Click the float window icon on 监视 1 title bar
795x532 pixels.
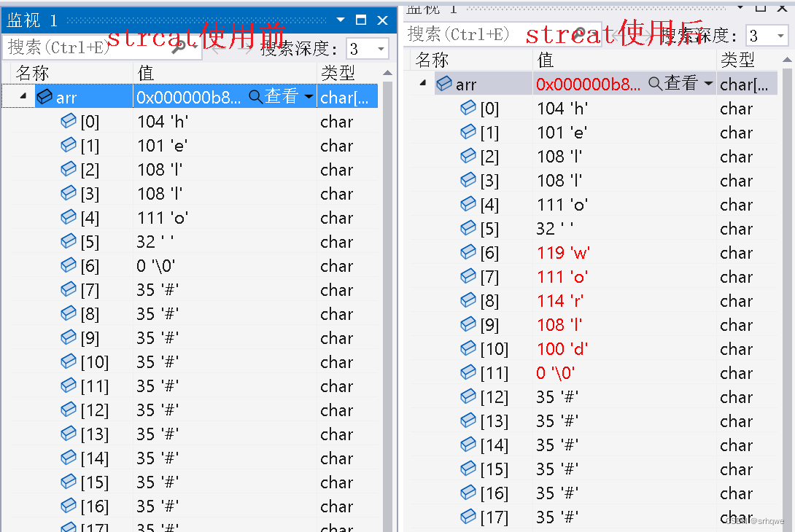360,20
